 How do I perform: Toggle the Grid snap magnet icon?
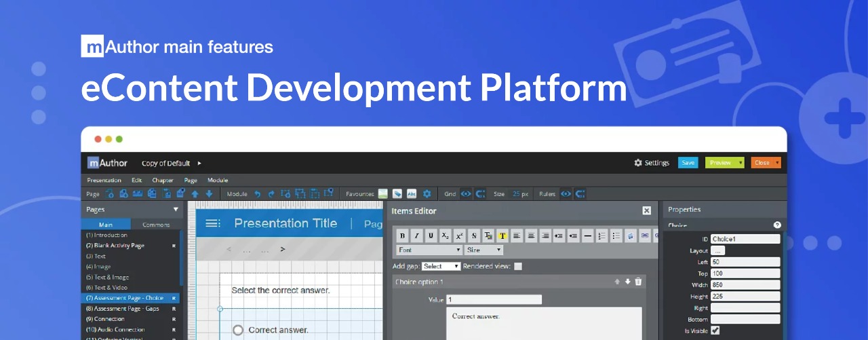[x=481, y=194]
